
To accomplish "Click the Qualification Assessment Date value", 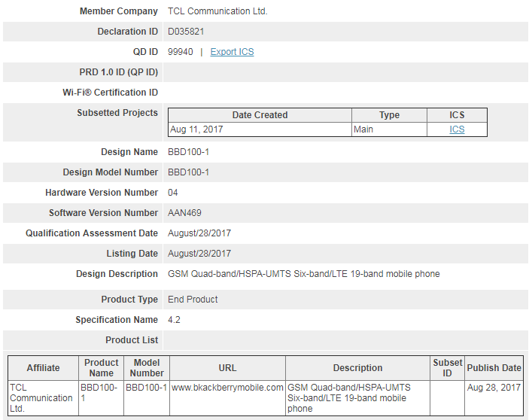I will [x=199, y=233].
